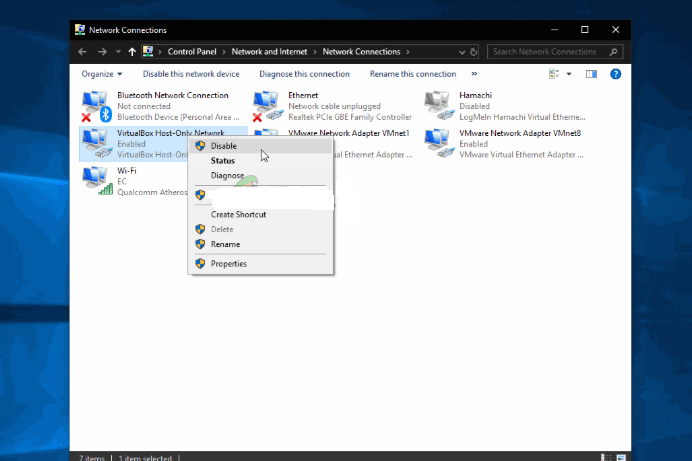Click the Search Network Connections field
This screenshot has height=461, width=692.
pyautogui.click(x=555, y=52)
